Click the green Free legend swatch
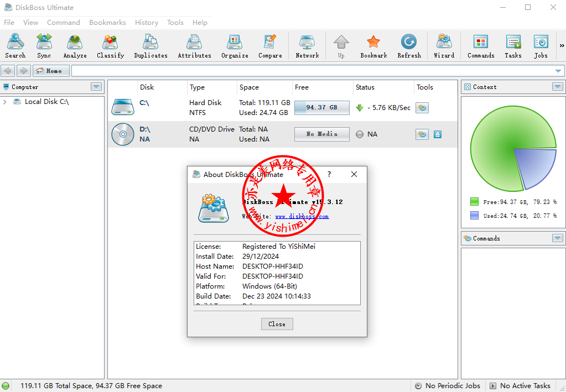The width and height of the screenshot is (566, 392). 474,202
